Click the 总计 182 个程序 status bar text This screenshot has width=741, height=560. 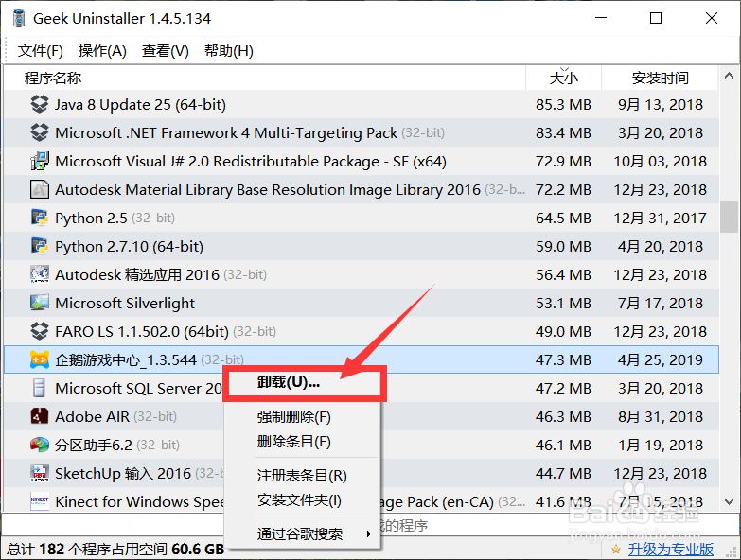[x=115, y=550]
